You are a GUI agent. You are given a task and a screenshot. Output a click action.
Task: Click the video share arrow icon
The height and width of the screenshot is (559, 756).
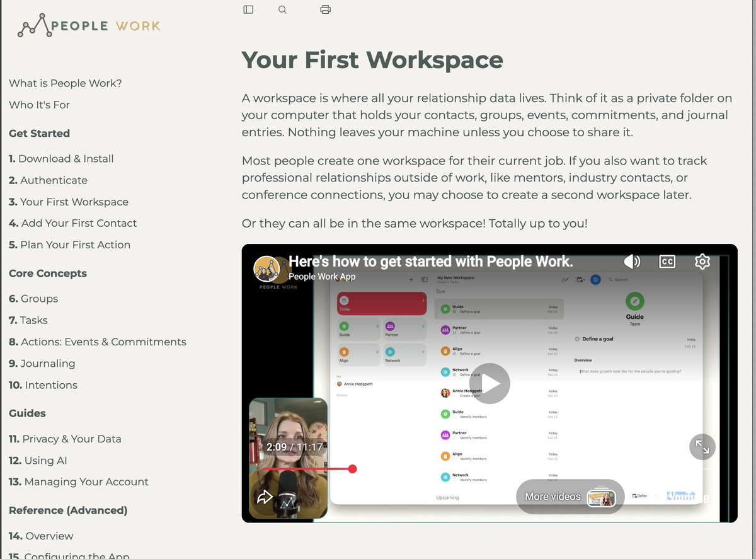pyautogui.click(x=265, y=497)
